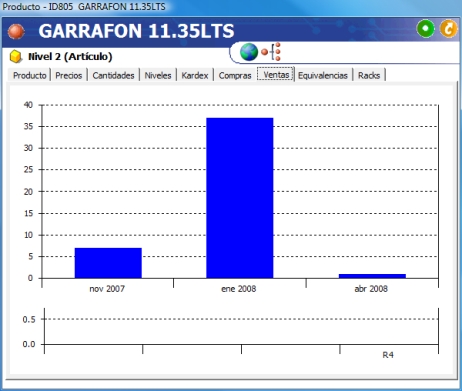Click the orange C button in header
The image size is (462, 391).
point(448,29)
